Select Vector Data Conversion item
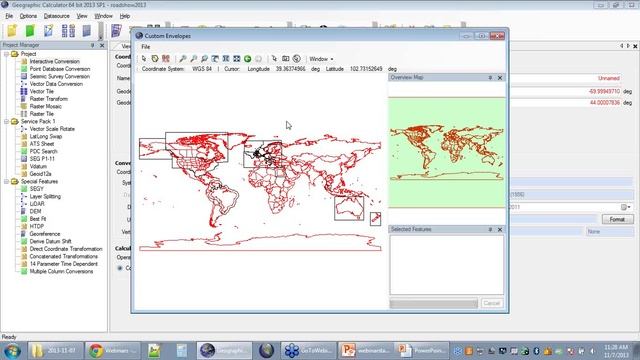This screenshot has width=640, height=360. click(56, 84)
